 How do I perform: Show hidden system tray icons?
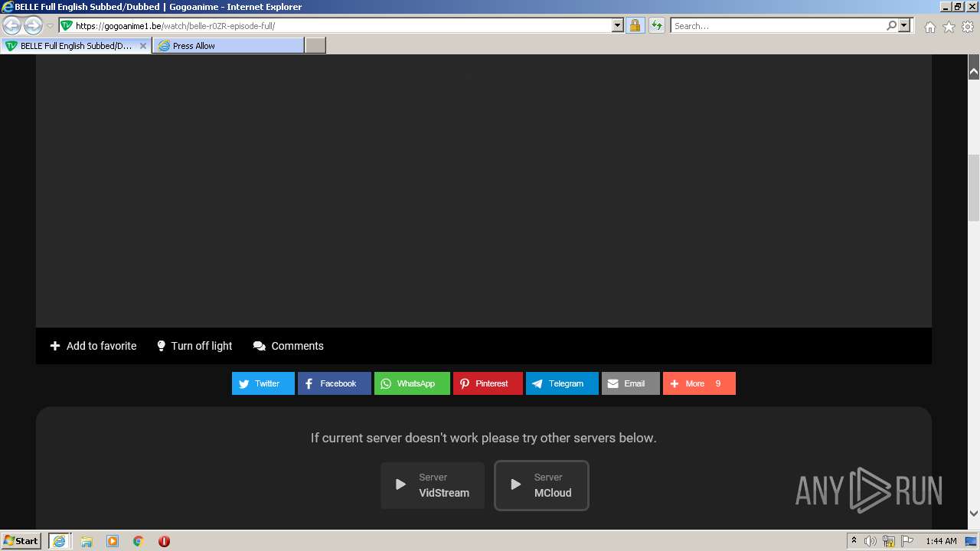click(854, 541)
